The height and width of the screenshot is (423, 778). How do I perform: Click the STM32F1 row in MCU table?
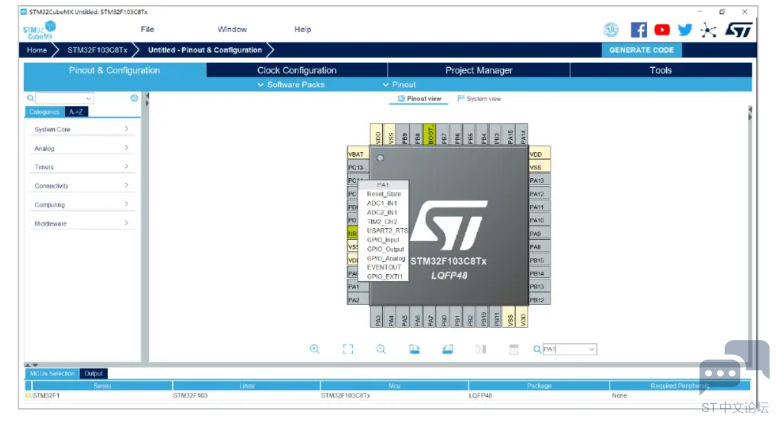(x=387, y=396)
